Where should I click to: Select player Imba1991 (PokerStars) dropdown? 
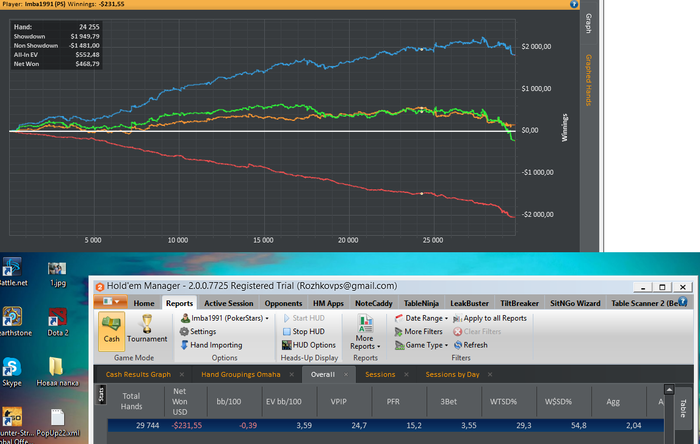225,318
